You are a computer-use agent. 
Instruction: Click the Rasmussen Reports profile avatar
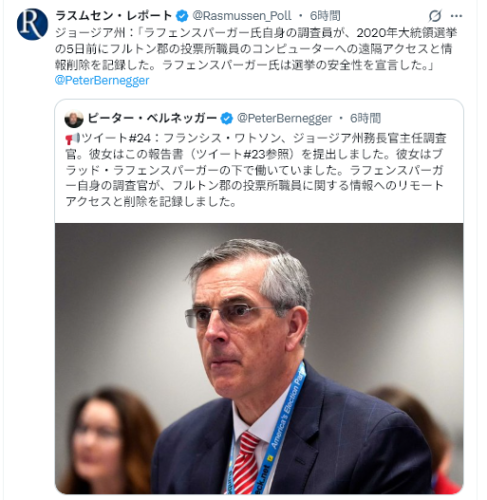click(32, 24)
